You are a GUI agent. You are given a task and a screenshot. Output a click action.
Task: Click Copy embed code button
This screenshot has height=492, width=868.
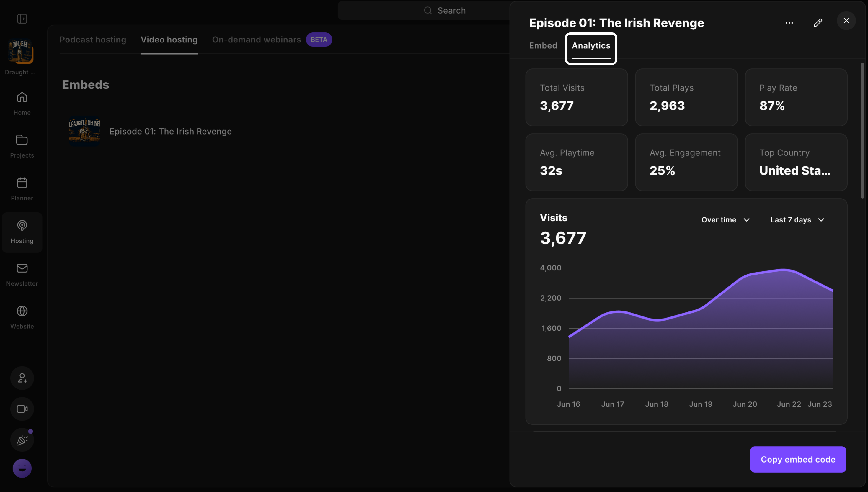(798, 459)
